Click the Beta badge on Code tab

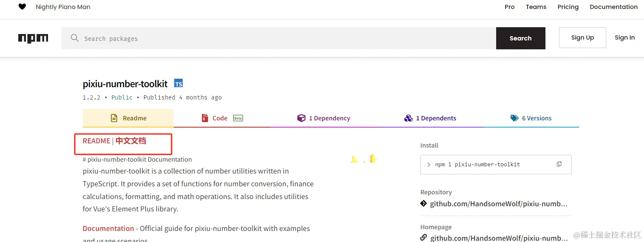(x=238, y=118)
